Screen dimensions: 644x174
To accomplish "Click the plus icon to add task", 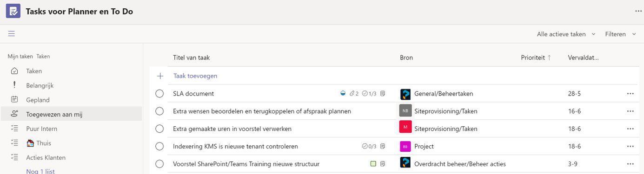I will tap(160, 76).
